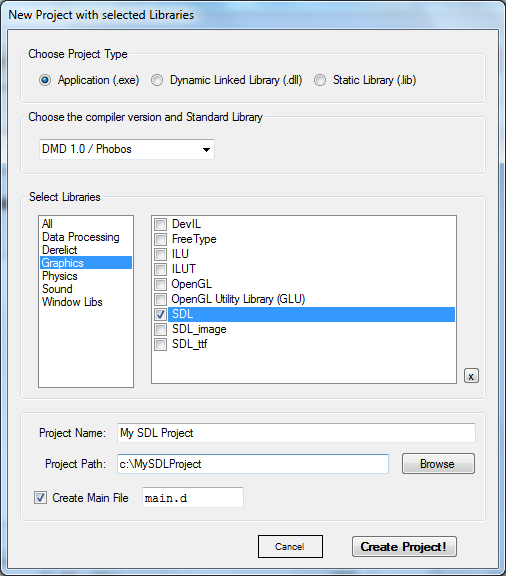Choose Dynamic Linked Library (.dll) option
Screen dimensions: 506x576
click(157, 80)
